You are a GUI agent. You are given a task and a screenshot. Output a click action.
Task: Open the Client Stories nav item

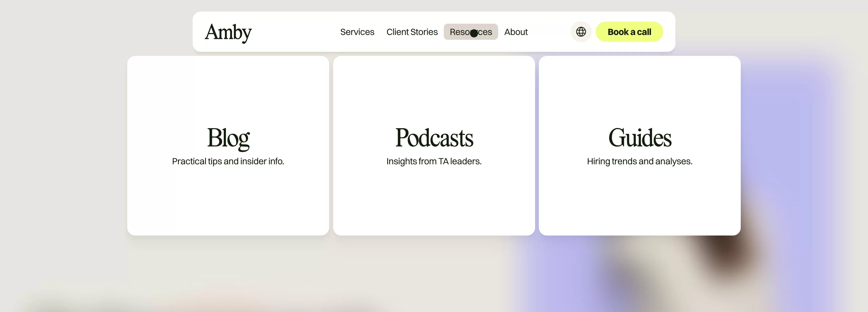pyautogui.click(x=412, y=32)
